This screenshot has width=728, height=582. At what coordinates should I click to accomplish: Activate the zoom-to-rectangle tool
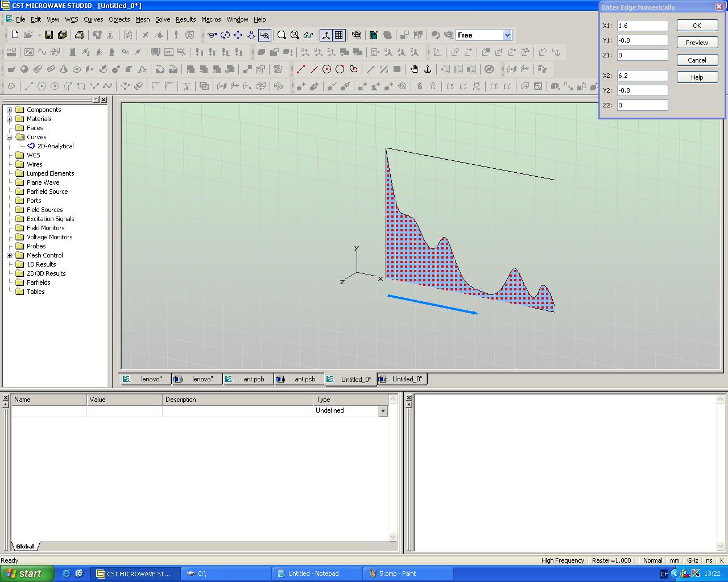264,35
